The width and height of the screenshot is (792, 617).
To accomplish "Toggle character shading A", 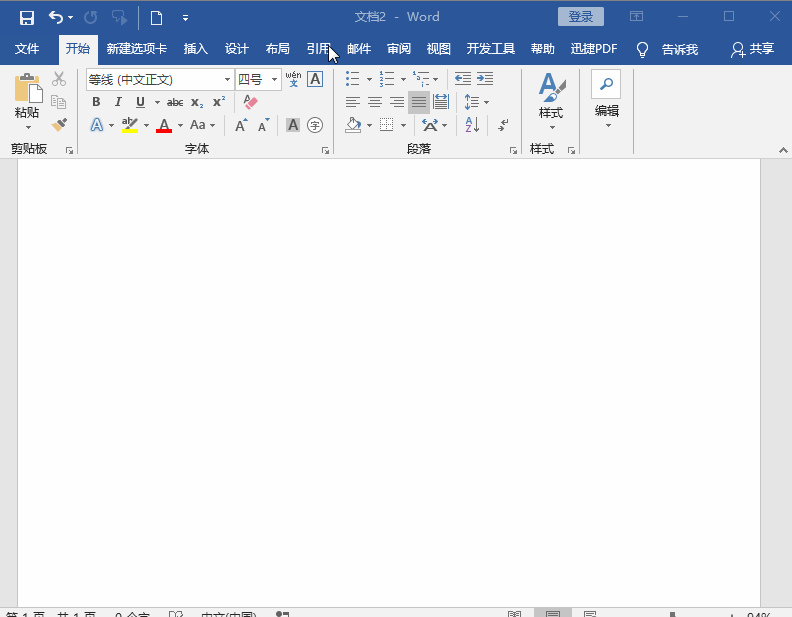I will tap(293, 125).
